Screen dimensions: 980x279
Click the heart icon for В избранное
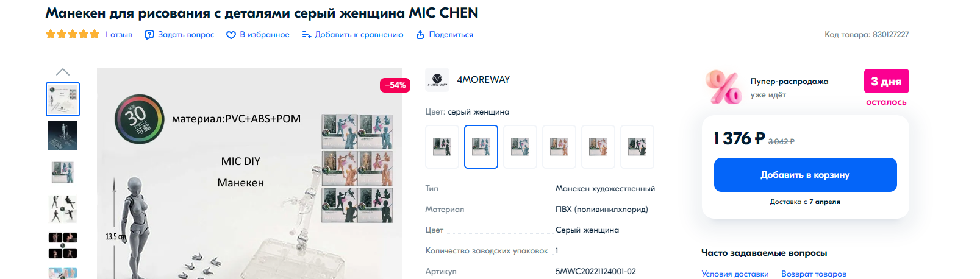coord(231,35)
